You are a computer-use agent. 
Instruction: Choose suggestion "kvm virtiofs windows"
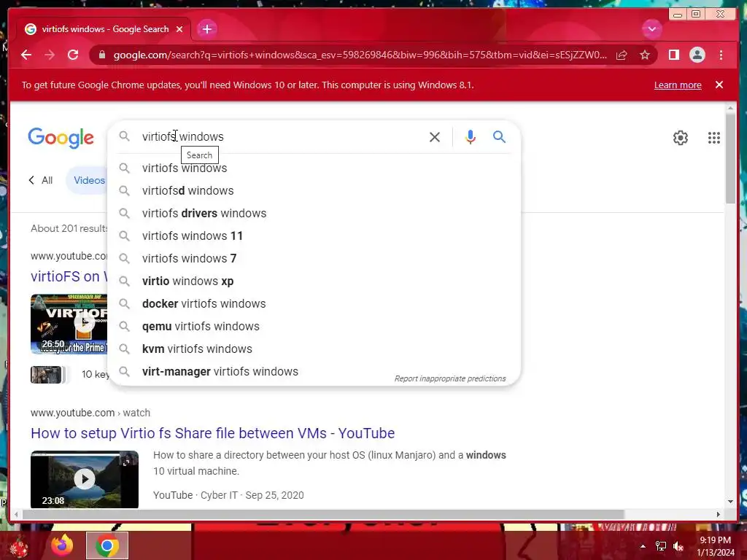(314, 349)
